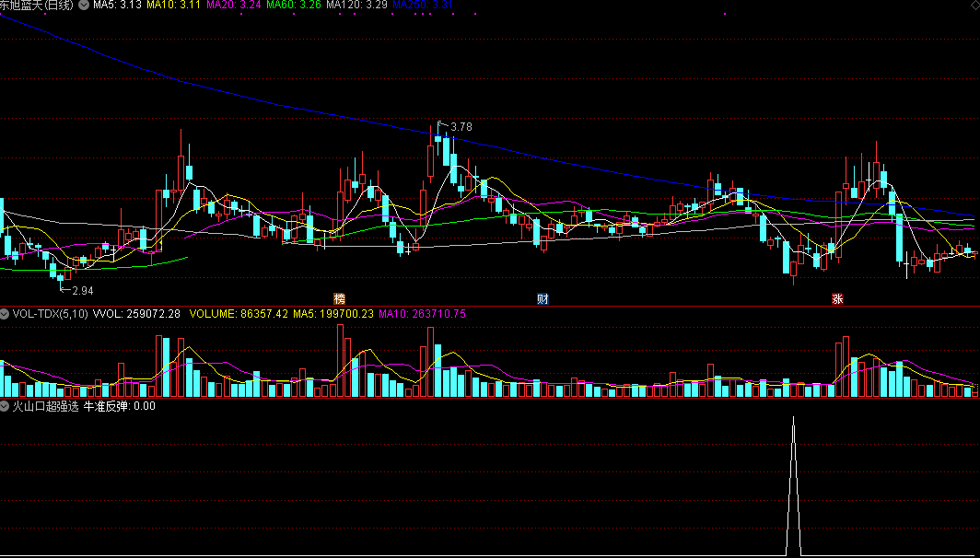The image size is (980, 558).
Task: Click the 火山口超强选 indicator name
Action: [x=46, y=405]
